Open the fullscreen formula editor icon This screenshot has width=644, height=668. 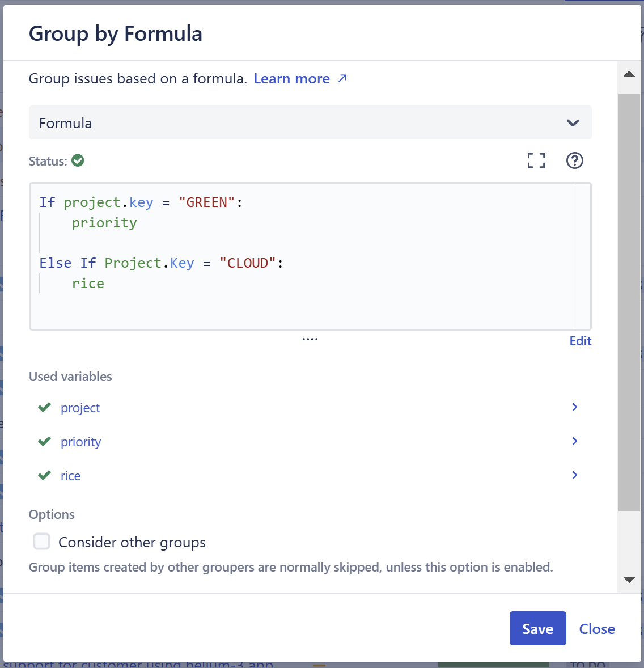point(536,160)
